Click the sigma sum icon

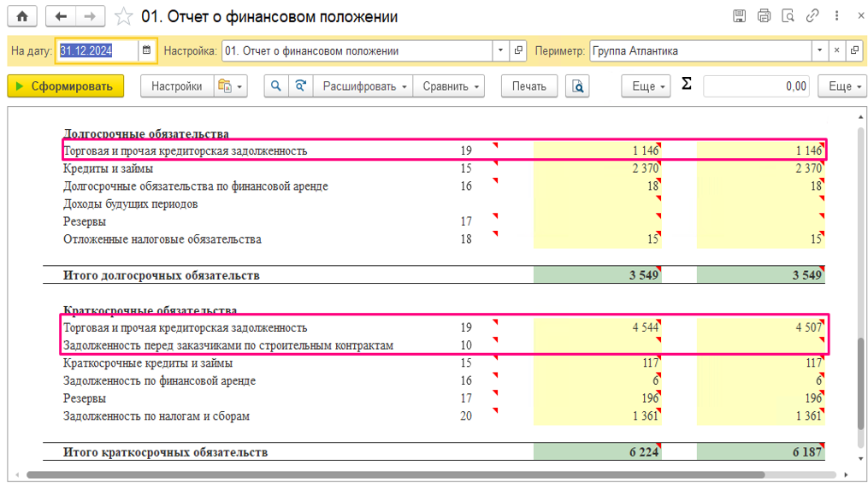pyautogui.click(x=687, y=84)
